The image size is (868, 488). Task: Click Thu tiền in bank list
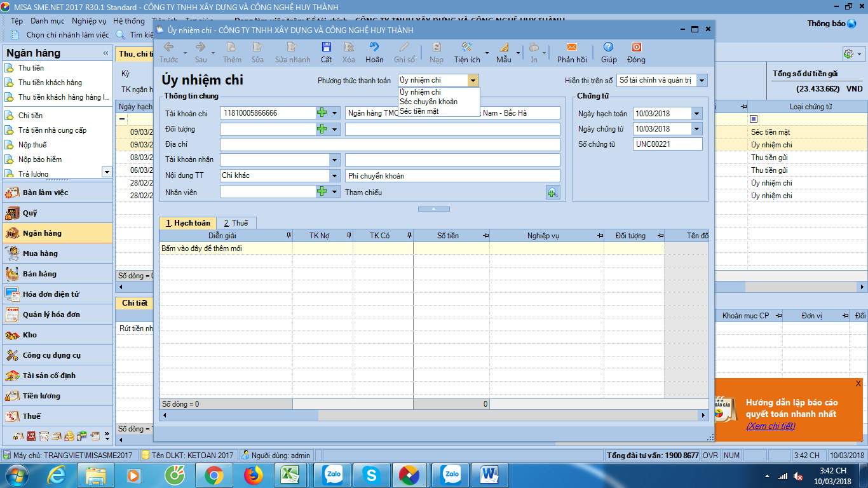tap(31, 68)
